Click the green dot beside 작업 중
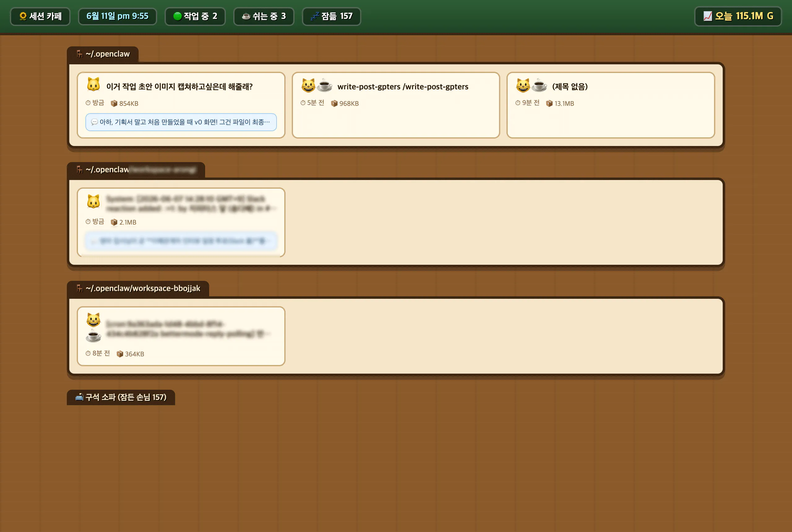The height and width of the screenshot is (532, 792). point(177,16)
